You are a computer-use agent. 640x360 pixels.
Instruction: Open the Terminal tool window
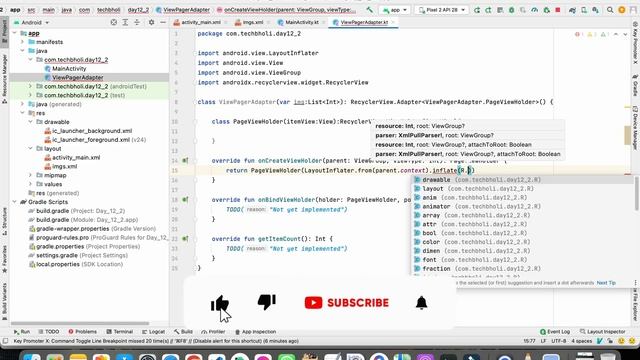pyautogui.click(x=120, y=332)
